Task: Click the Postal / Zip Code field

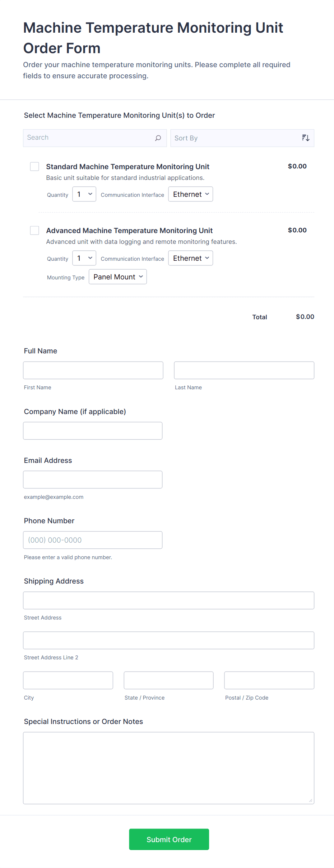Action: 269,680
